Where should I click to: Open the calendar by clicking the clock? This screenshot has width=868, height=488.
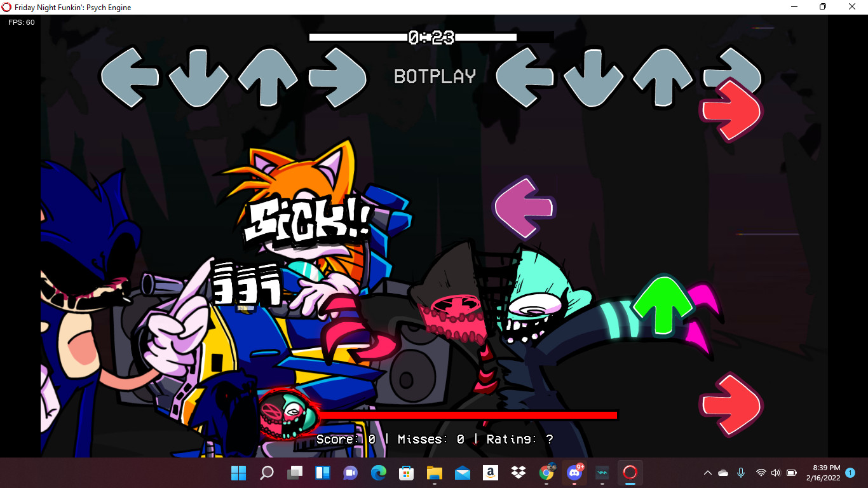pos(823,472)
